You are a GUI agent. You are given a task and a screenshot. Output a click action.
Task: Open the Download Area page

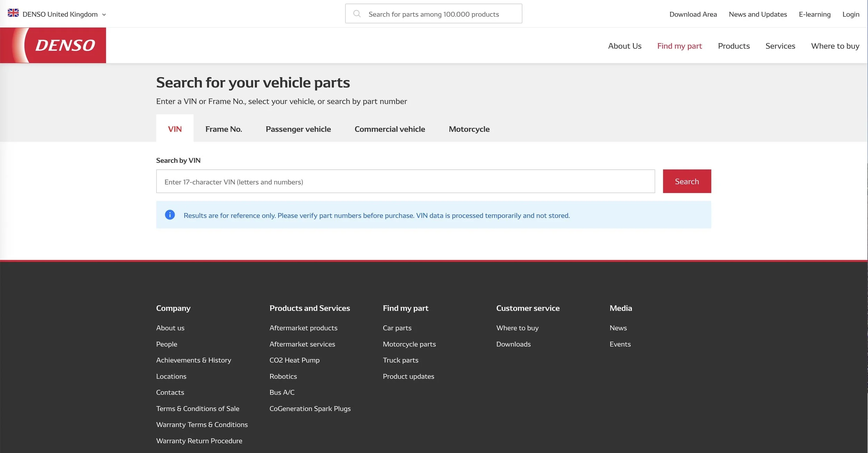point(692,14)
